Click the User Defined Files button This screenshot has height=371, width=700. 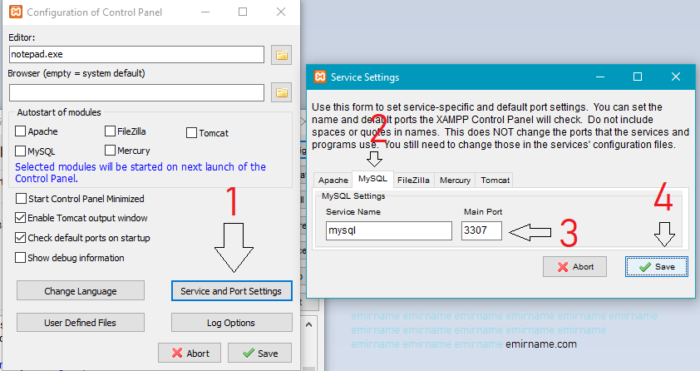(x=80, y=322)
